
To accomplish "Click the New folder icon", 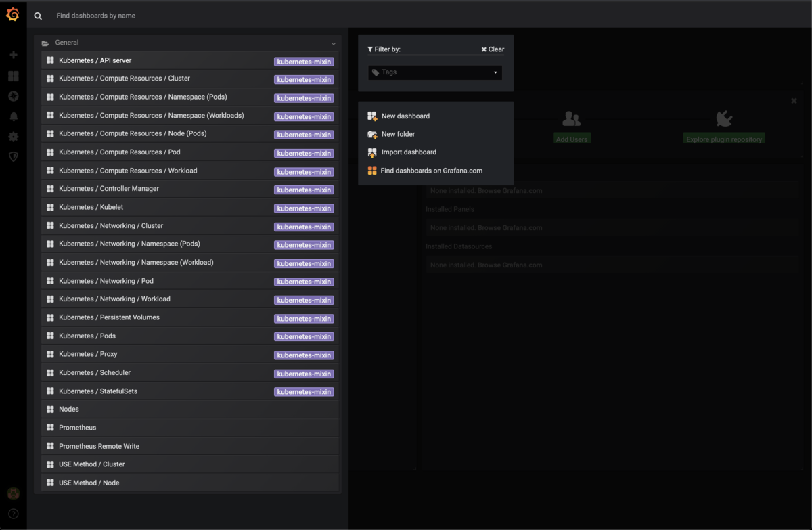I will tap(372, 134).
